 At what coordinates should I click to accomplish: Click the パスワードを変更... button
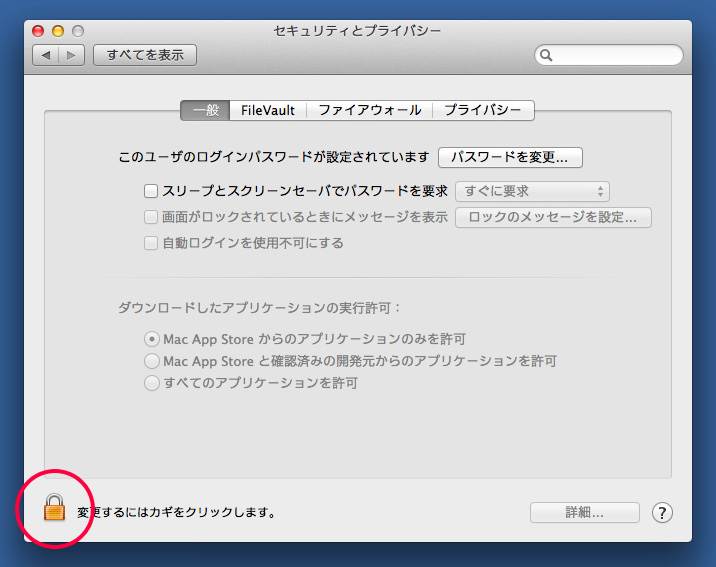[510, 158]
